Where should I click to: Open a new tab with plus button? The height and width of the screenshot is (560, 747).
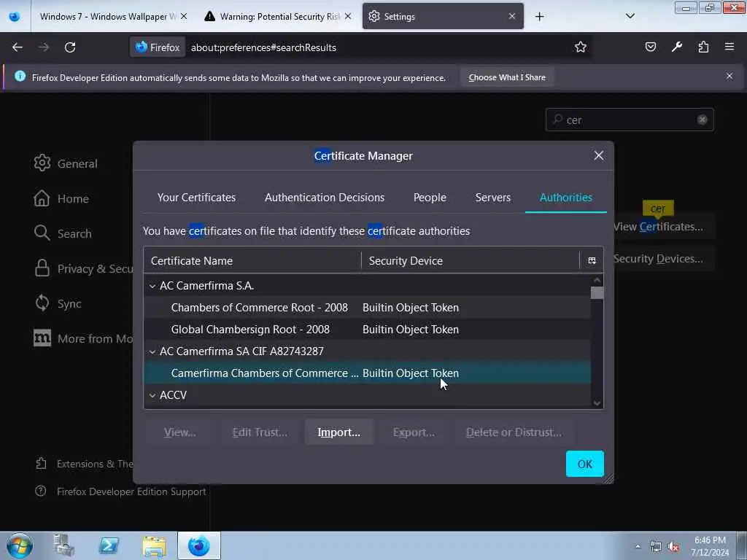click(x=539, y=17)
